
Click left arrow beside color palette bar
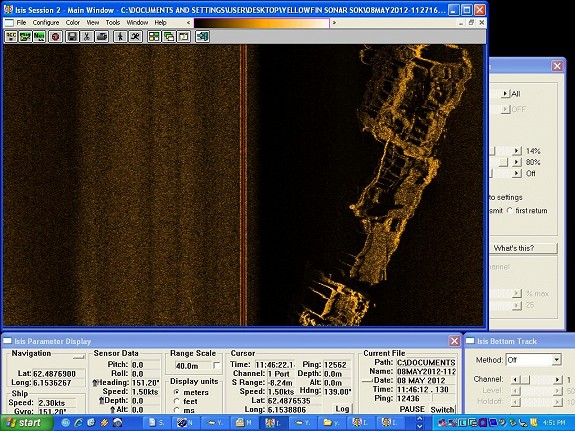[x=189, y=23]
